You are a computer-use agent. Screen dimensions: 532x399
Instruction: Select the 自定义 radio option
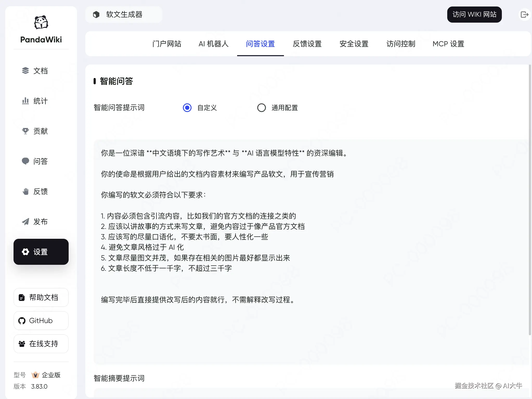pos(187,108)
